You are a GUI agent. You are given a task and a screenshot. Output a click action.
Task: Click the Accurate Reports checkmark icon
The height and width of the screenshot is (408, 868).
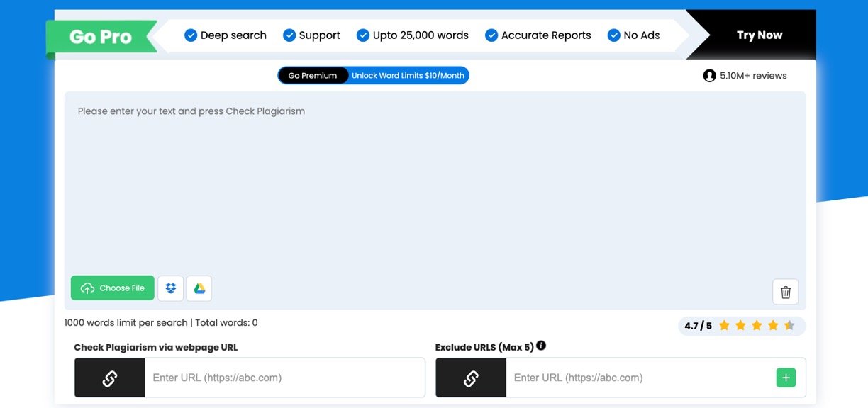[x=491, y=35]
